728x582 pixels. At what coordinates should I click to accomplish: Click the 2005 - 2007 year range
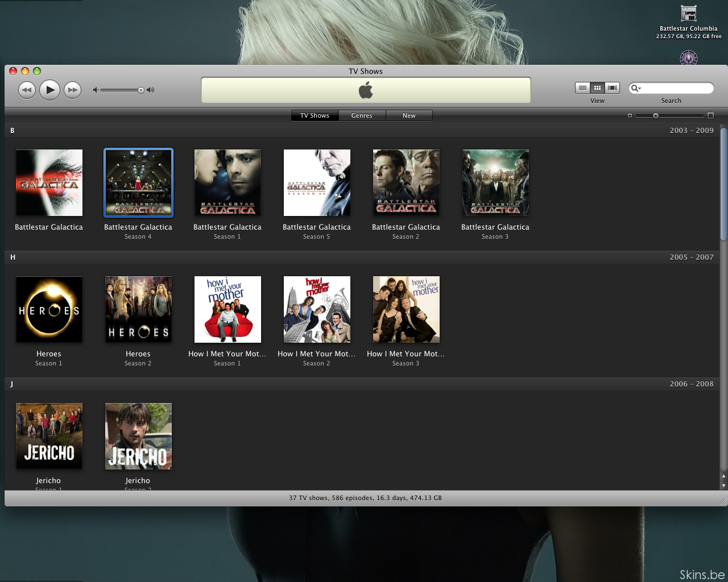[692, 257]
